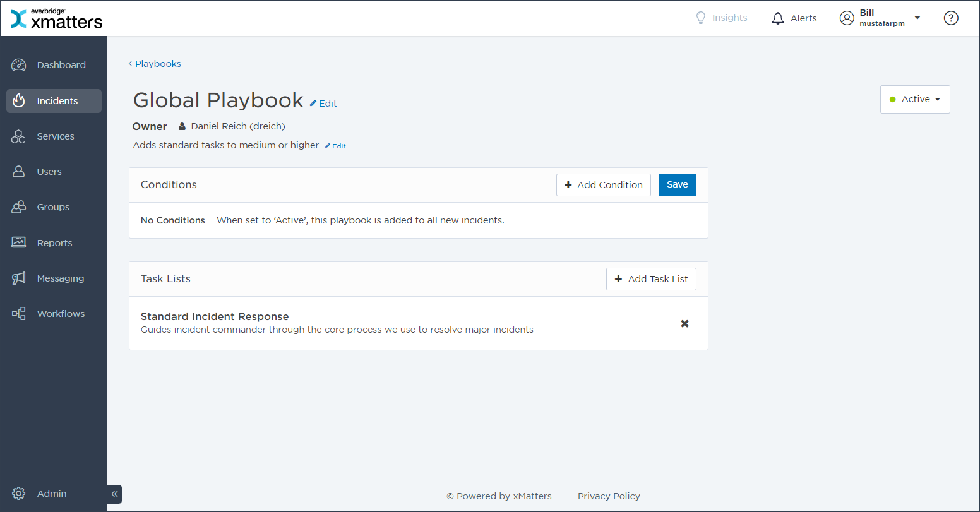This screenshot has height=512, width=980.
Task: Edit the Global Playbook name
Action: coord(323,104)
